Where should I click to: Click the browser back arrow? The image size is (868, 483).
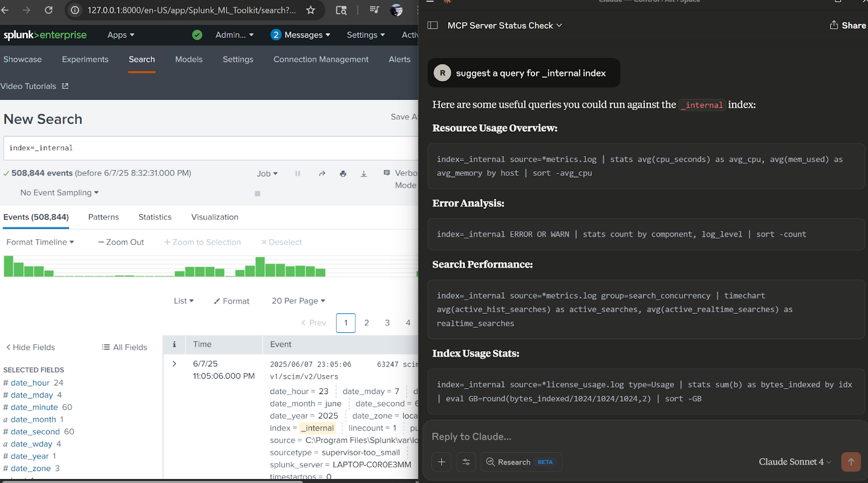point(5,10)
